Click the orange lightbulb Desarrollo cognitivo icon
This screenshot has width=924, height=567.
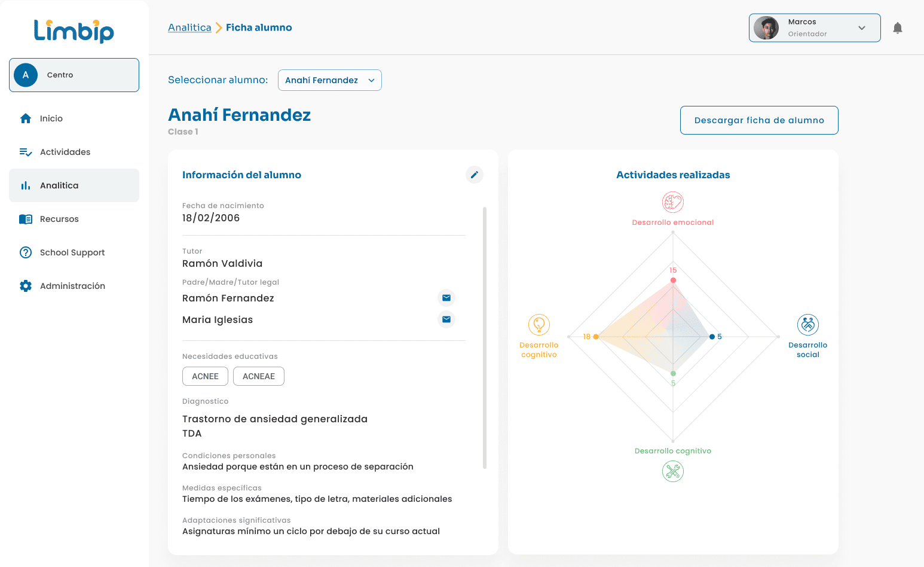[539, 325]
